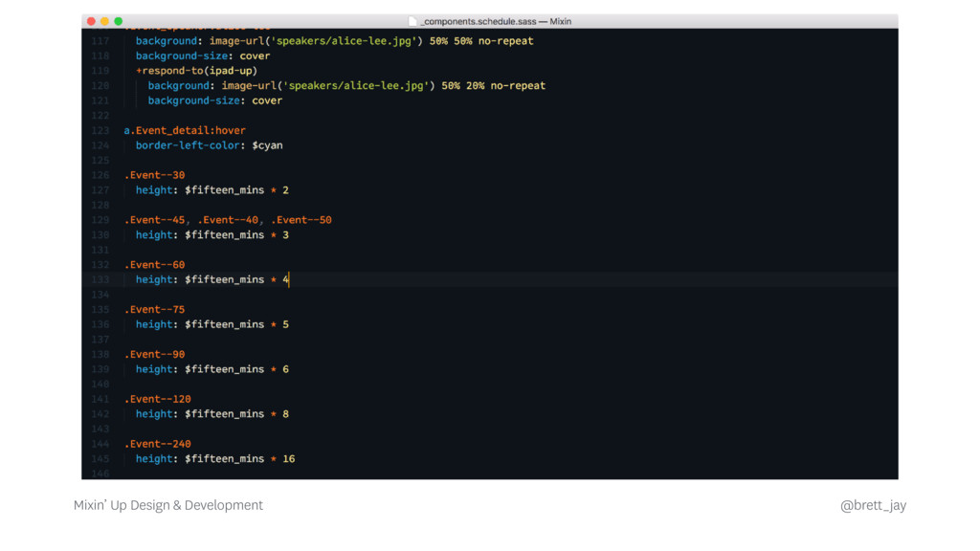Click the 'height: $fifteen_mins * 8' line

click(x=212, y=415)
